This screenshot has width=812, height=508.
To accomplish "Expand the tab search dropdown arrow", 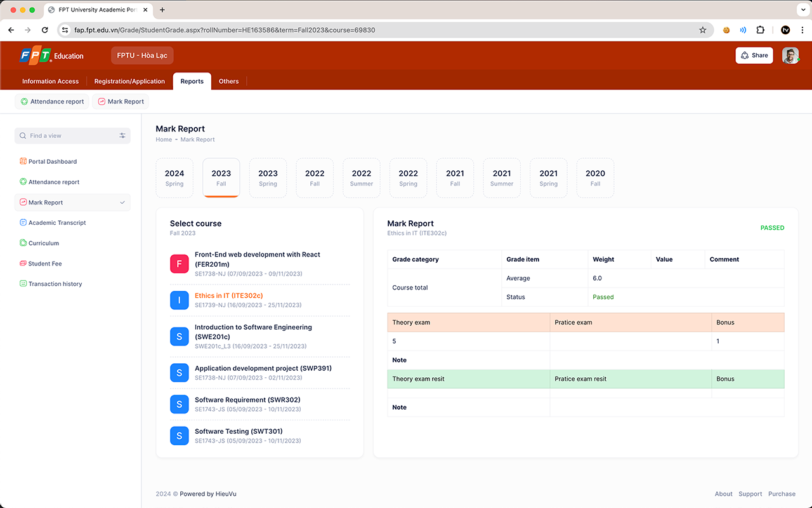I will point(802,10).
